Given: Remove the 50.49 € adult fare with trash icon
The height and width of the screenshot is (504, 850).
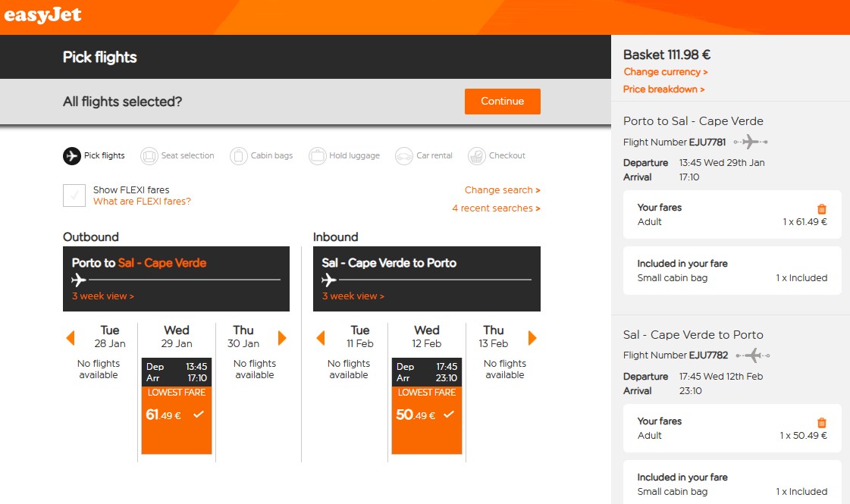Looking at the screenshot, I should [x=822, y=422].
